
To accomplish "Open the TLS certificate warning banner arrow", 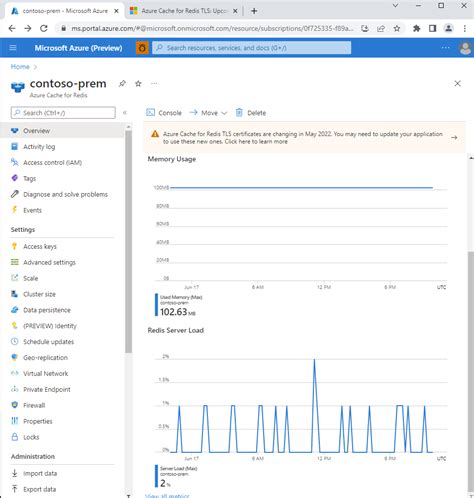I will [x=454, y=137].
